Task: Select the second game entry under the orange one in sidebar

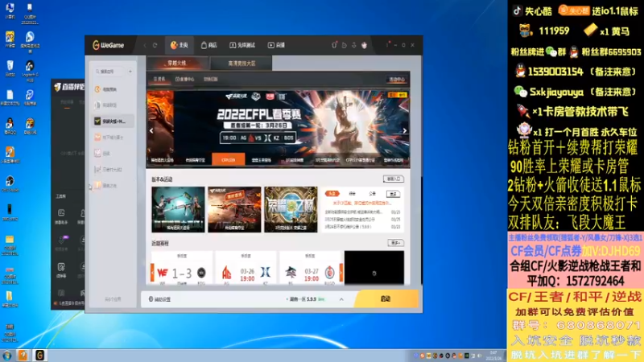Action: pos(113,105)
